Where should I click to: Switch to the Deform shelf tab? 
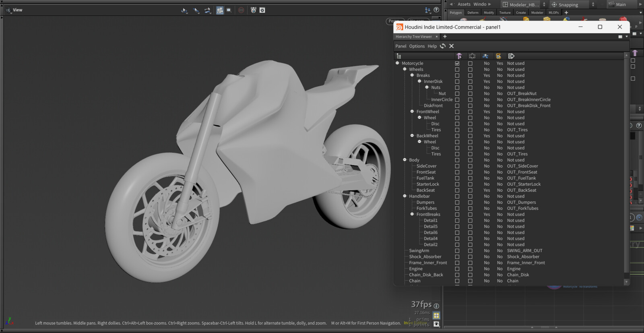click(473, 13)
